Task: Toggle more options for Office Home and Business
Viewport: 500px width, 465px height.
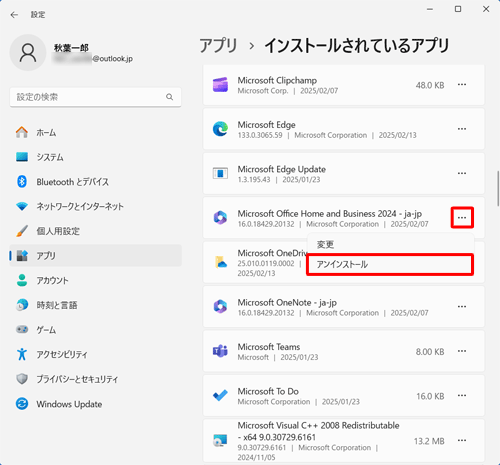Action: pyautogui.click(x=462, y=218)
